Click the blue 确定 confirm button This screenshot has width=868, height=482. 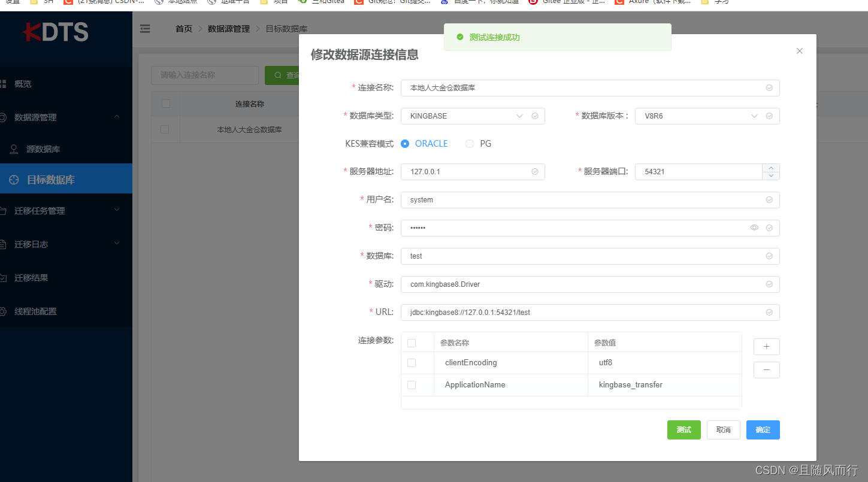[x=763, y=430]
